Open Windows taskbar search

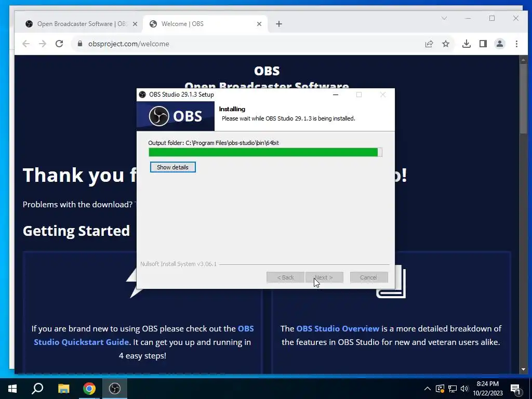tap(37, 389)
